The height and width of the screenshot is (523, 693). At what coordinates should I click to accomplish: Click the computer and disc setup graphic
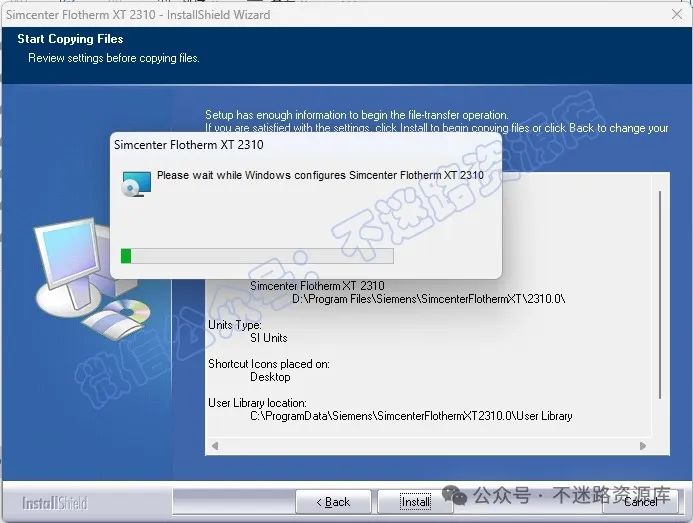pos(92,279)
